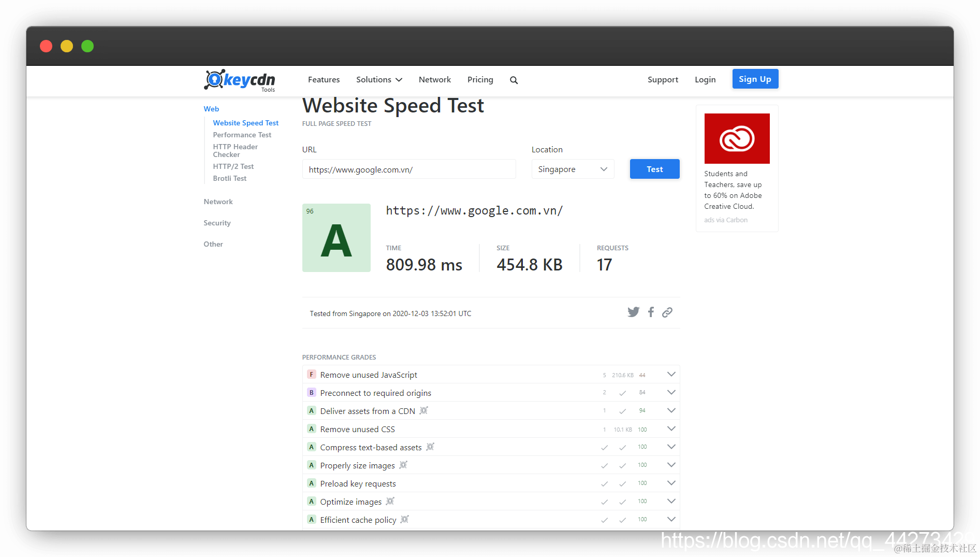Screen dimensions: 980x557
Task: Click the Sign Up button
Action: click(755, 79)
